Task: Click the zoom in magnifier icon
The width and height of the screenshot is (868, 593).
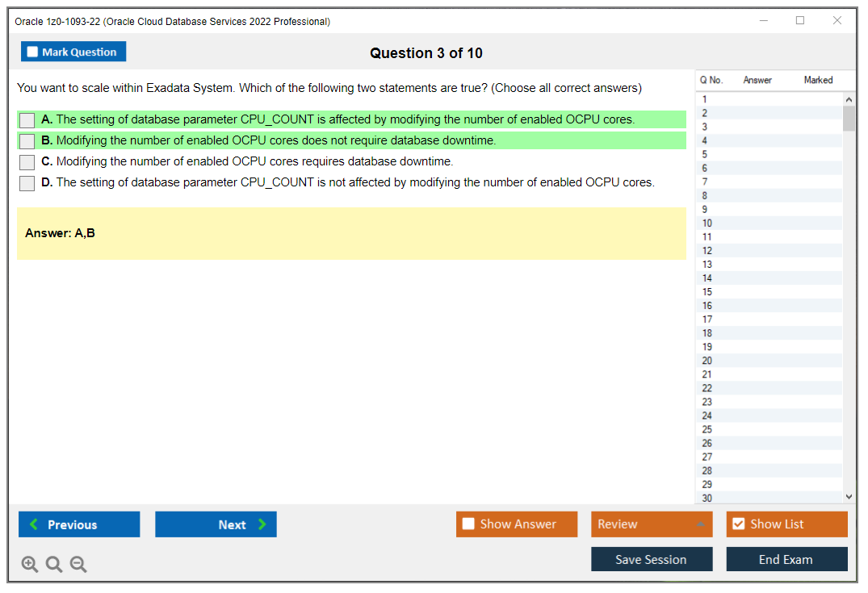Action: pos(30,564)
